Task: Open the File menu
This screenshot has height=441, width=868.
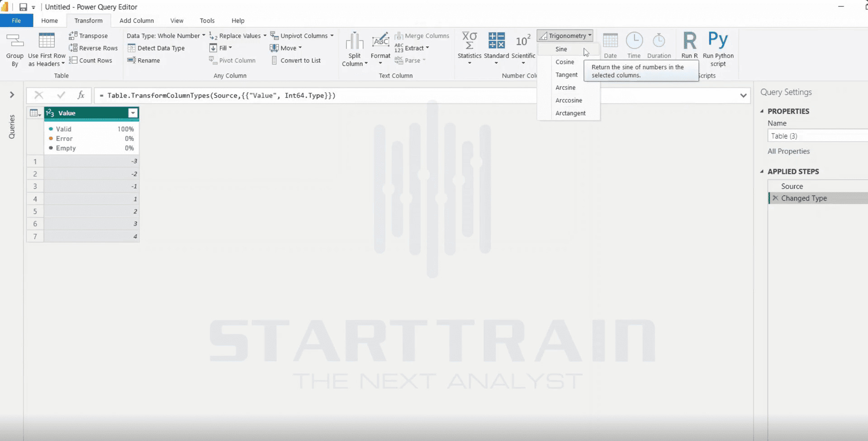Action: click(16, 20)
